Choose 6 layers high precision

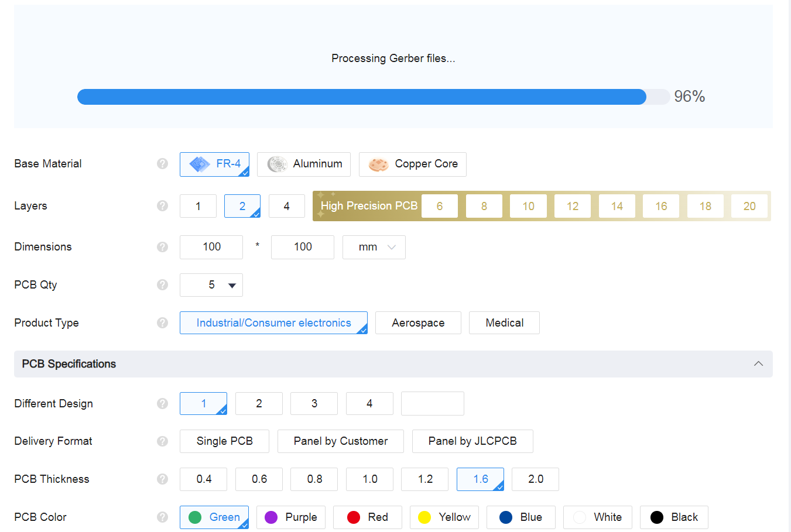440,206
